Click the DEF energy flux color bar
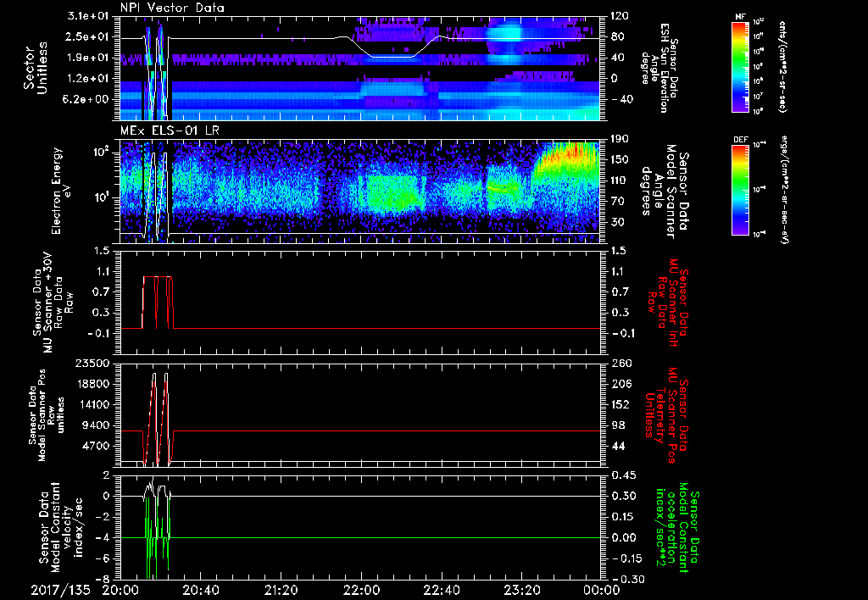This screenshot has width=868, height=600. pyautogui.click(x=740, y=190)
